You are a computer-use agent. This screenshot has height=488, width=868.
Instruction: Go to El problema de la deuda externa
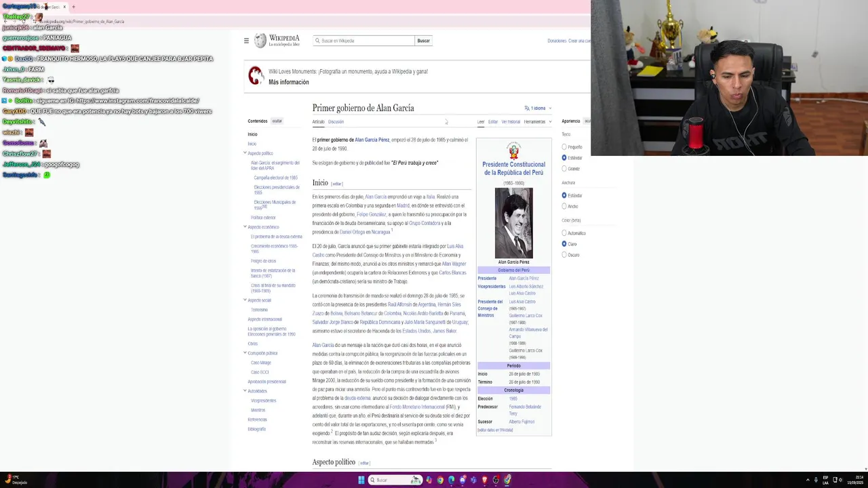[277, 237]
